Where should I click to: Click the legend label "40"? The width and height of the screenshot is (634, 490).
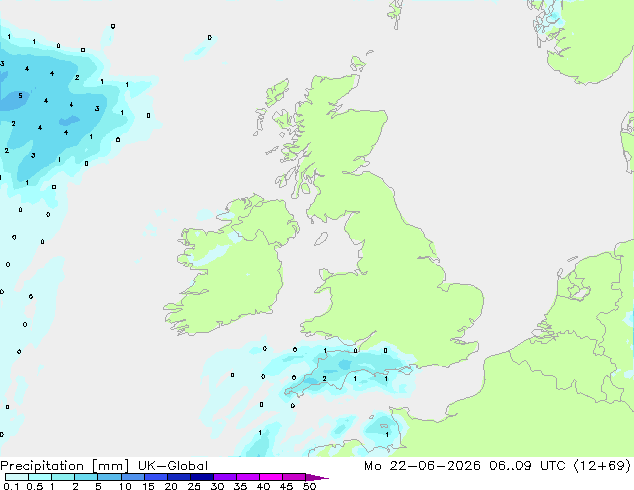coord(263,486)
